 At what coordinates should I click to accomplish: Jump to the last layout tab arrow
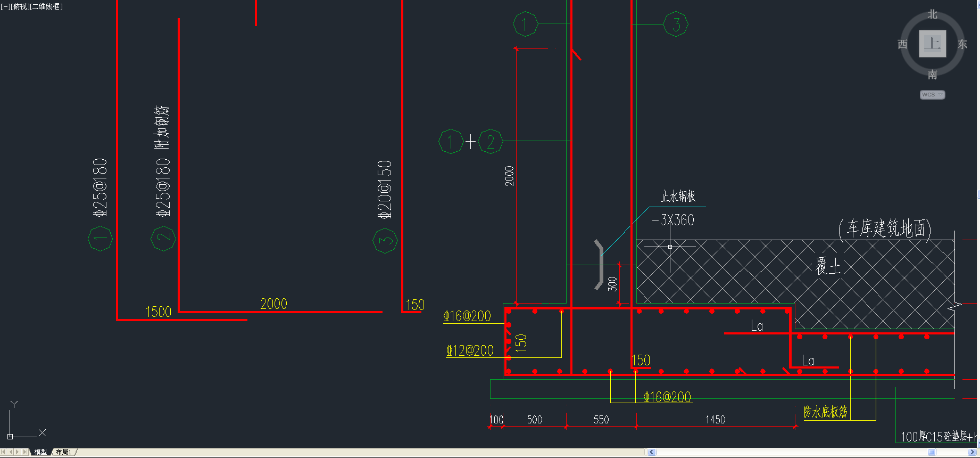point(25,452)
